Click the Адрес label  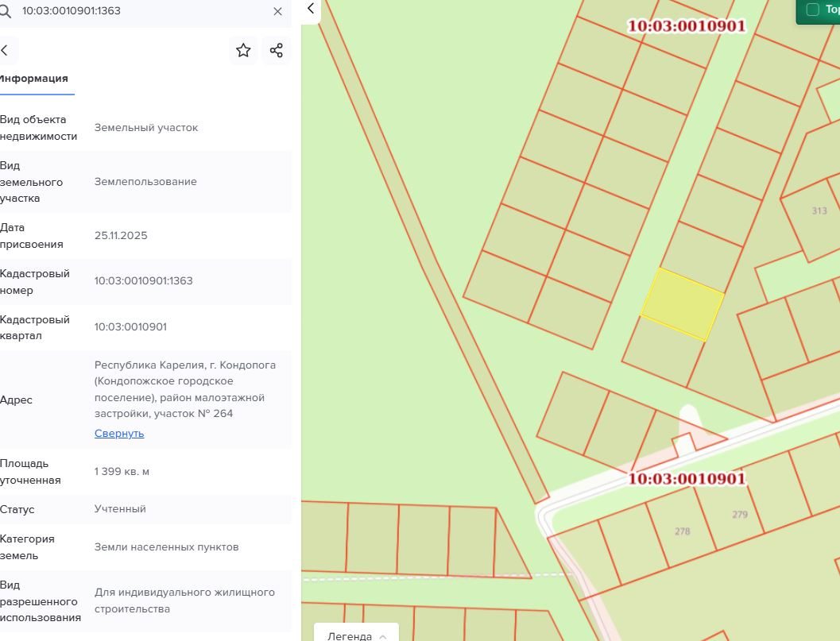click(x=16, y=400)
